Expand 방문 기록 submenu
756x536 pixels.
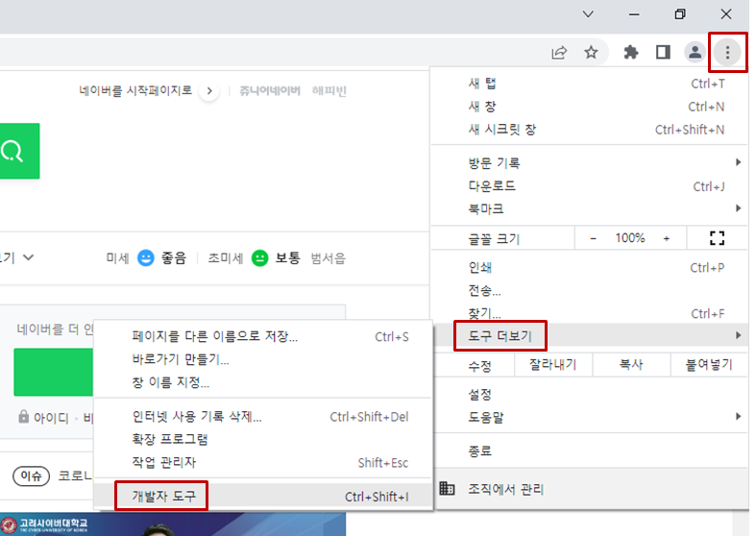(x=590, y=163)
